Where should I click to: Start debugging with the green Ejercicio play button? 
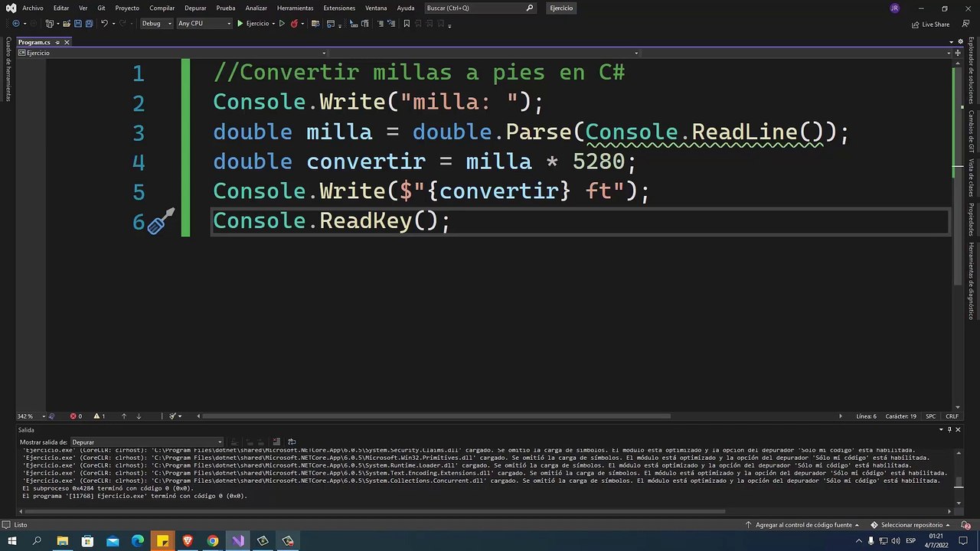point(253,23)
